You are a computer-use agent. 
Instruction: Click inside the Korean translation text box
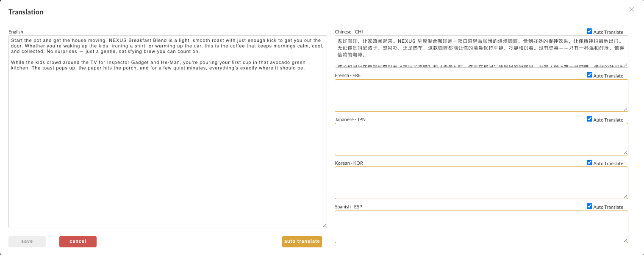(481, 183)
